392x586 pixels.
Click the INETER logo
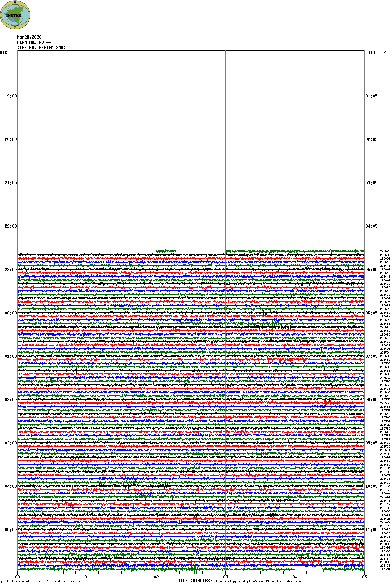[x=15, y=15]
